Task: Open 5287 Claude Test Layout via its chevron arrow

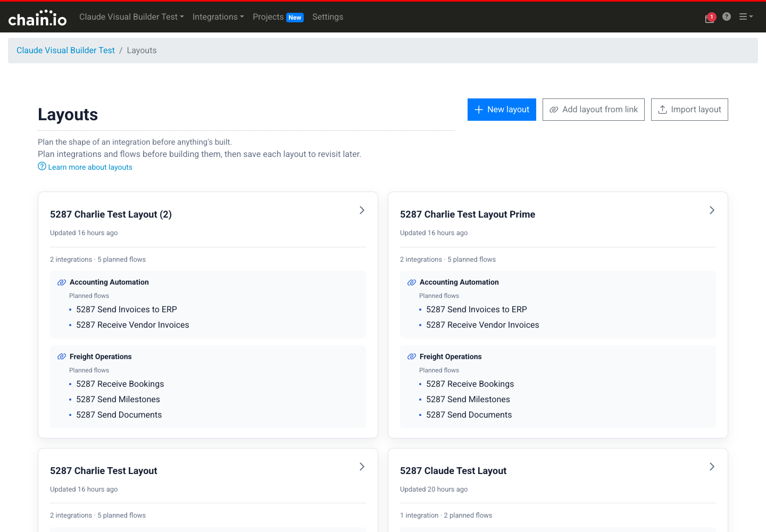Action: tap(712, 467)
